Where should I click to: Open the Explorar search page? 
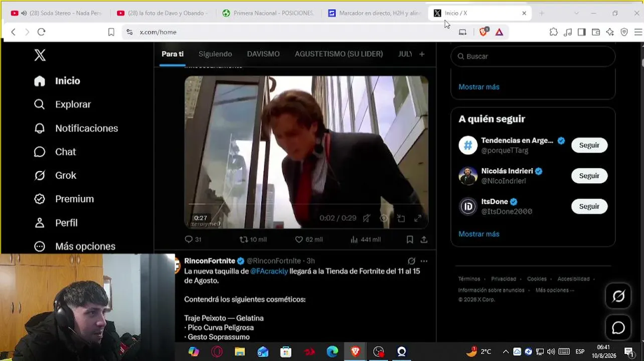(63, 104)
